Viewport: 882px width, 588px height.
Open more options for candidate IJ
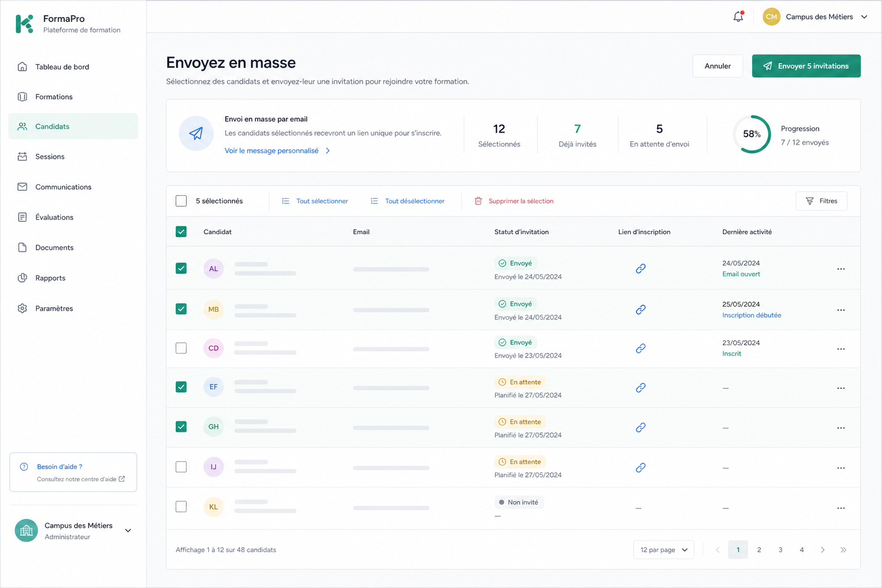pos(841,468)
